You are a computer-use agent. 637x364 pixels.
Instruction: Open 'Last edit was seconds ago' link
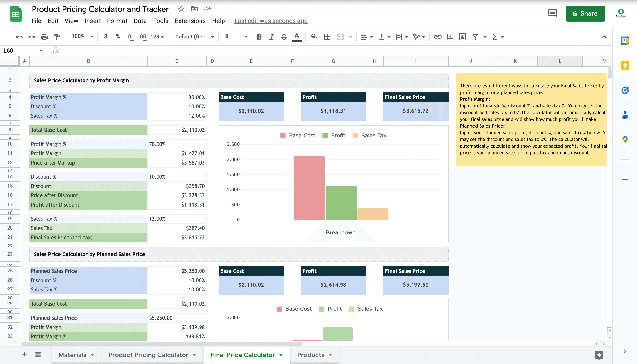click(x=271, y=21)
